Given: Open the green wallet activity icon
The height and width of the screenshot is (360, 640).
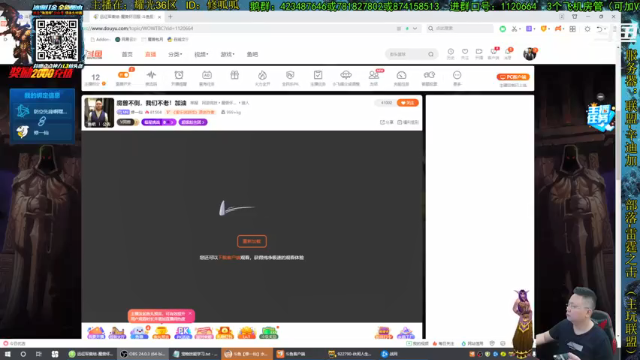Looking at the screenshot, I should coord(269,333).
